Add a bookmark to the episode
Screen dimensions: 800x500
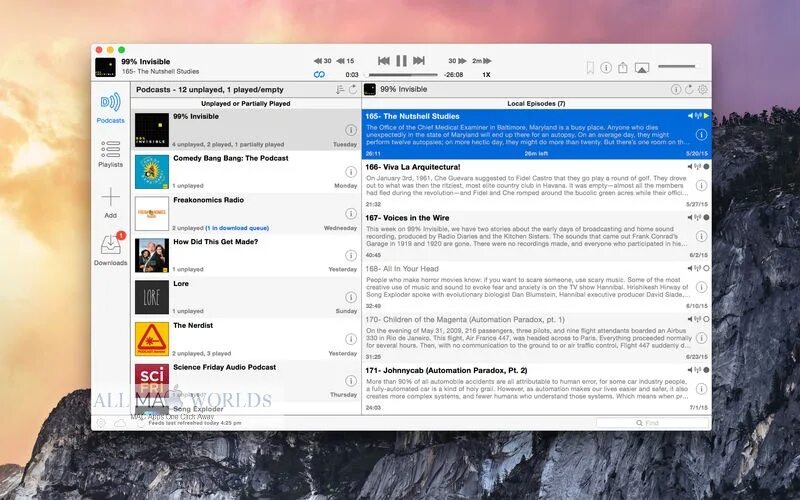[590, 67]
